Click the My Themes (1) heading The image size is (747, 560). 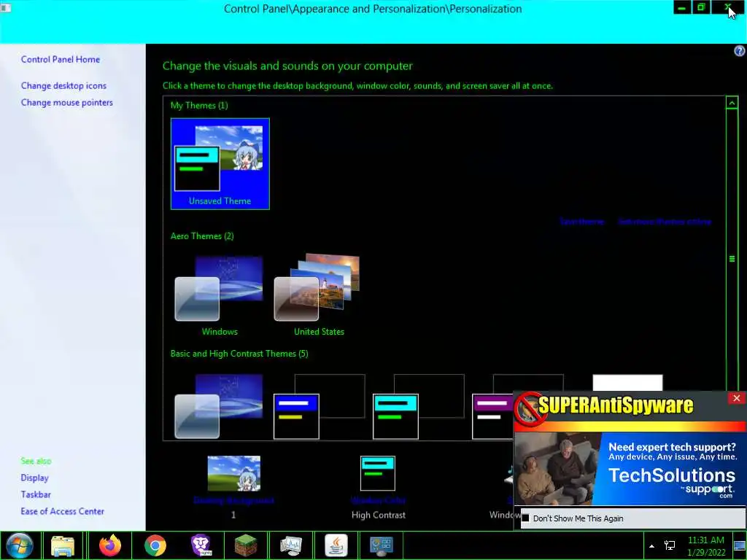click(x=199, y=105)
